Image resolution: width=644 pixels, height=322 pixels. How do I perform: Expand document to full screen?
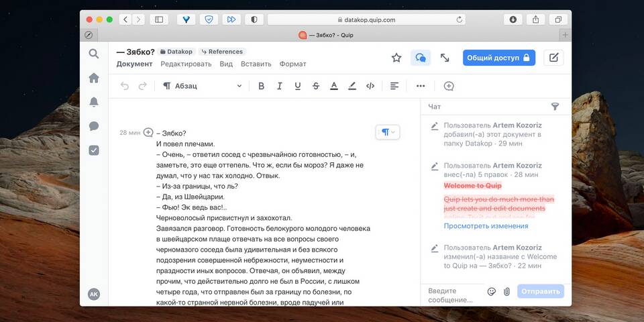(445, 58)
